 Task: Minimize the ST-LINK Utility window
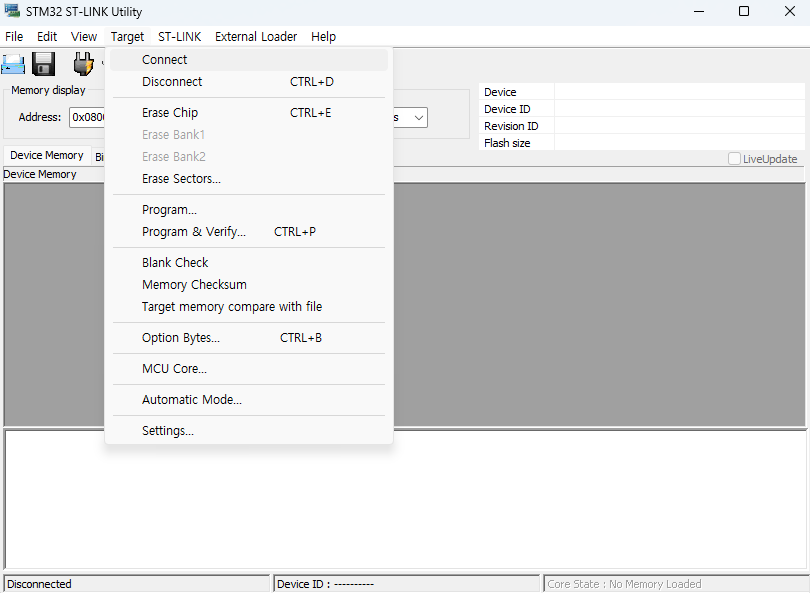pyautogui.click(x=699, y=11)
